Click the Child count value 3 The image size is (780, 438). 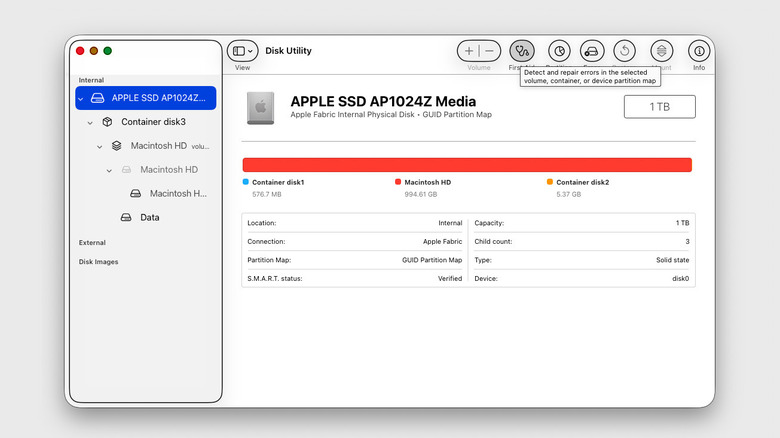coord(687,241)
